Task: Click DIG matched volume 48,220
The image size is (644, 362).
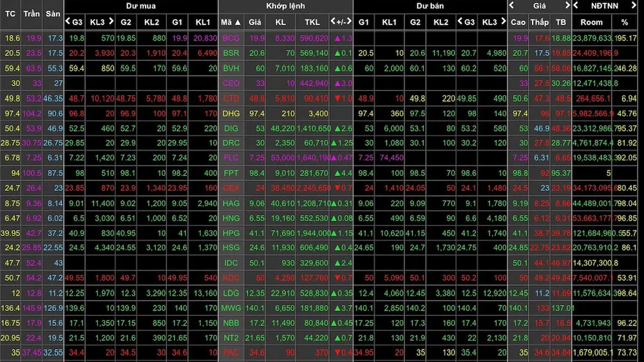Action: coord(283,128)
